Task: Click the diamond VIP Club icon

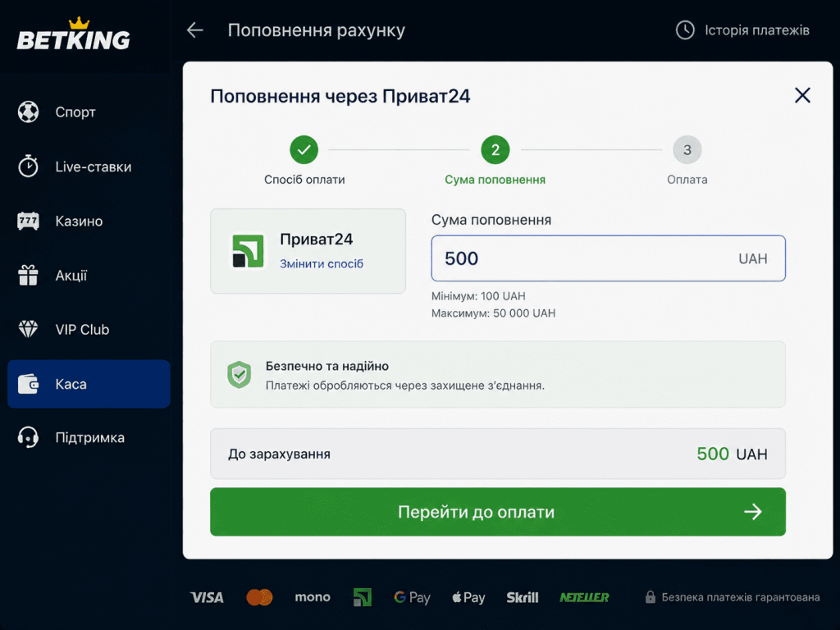Action: [28, 329]
